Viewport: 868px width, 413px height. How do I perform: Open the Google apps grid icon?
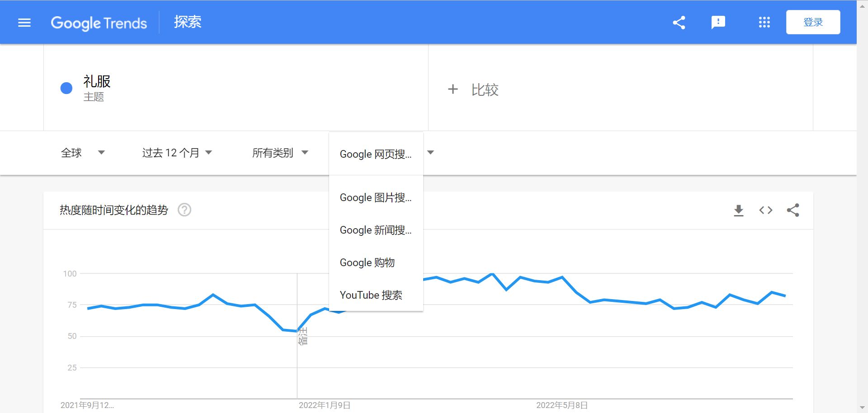point(764,22)
